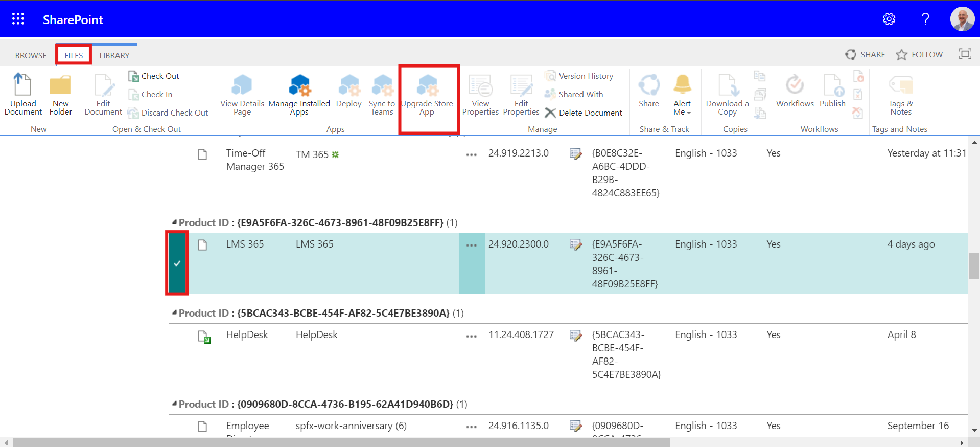
Task: Open Manage Installed Apps
Action: pos(299,94)
